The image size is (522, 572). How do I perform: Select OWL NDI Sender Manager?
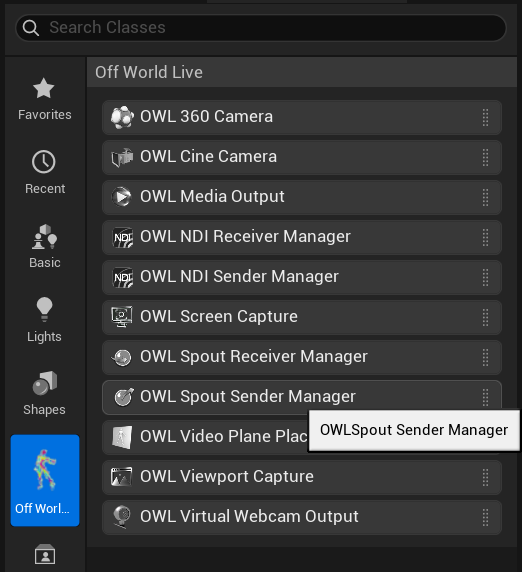(x=302, y=277)
